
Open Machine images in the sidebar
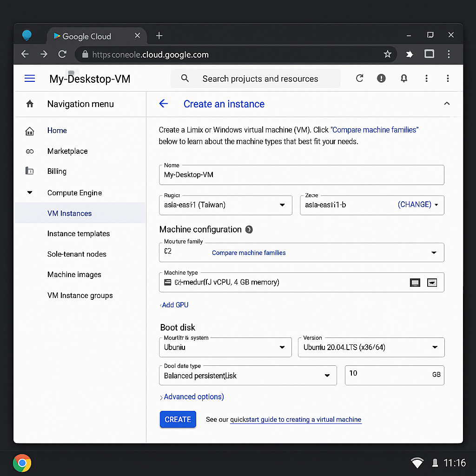point(74,274)
